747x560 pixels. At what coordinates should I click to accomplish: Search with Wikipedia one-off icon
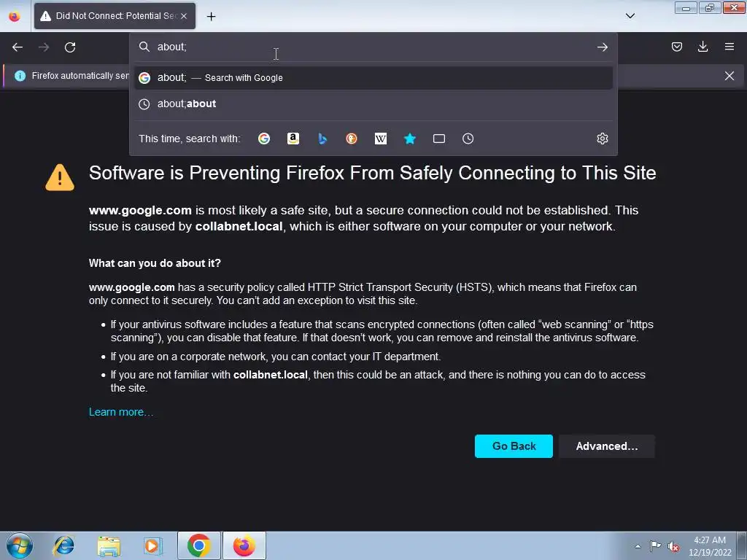pyautogui.click(x=381, y=139)
